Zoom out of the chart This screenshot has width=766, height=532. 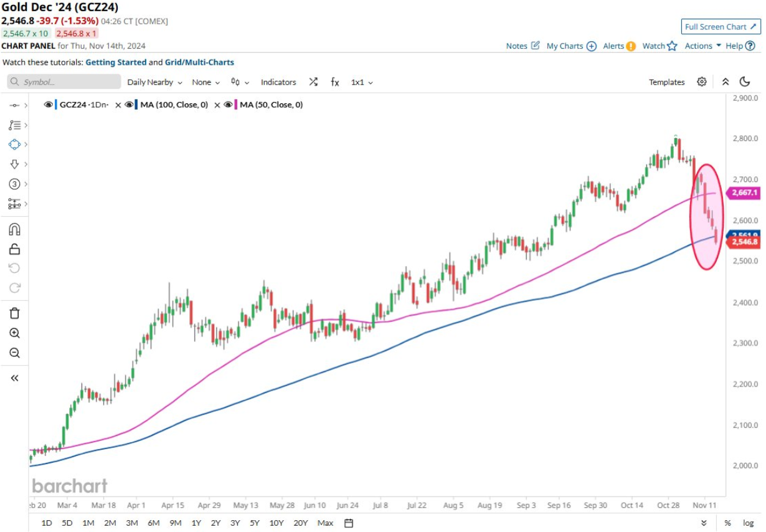click(14, 353)
